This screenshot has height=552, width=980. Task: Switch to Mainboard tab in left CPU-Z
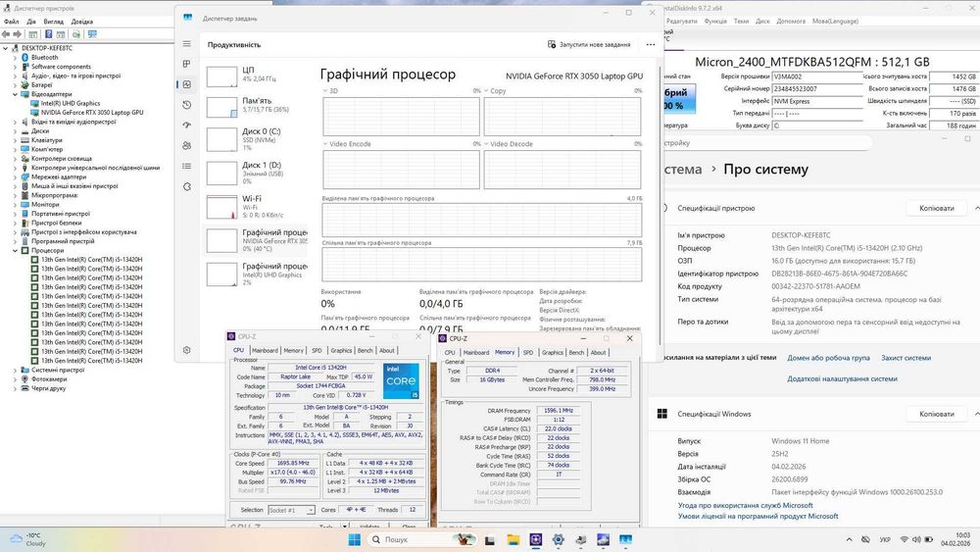click(x=265, y=351)
